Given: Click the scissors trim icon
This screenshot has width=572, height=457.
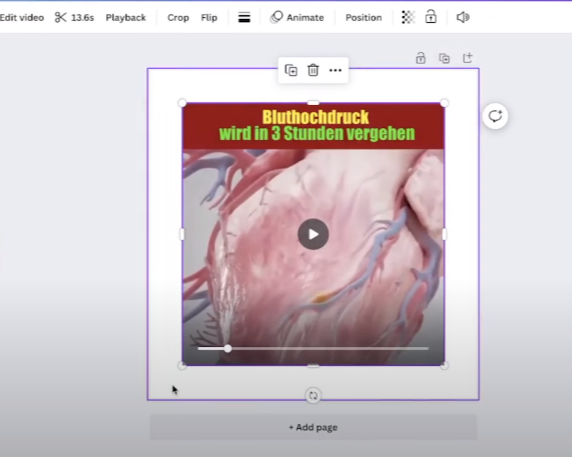Looking at the screenshot, I should coord(61,17).
